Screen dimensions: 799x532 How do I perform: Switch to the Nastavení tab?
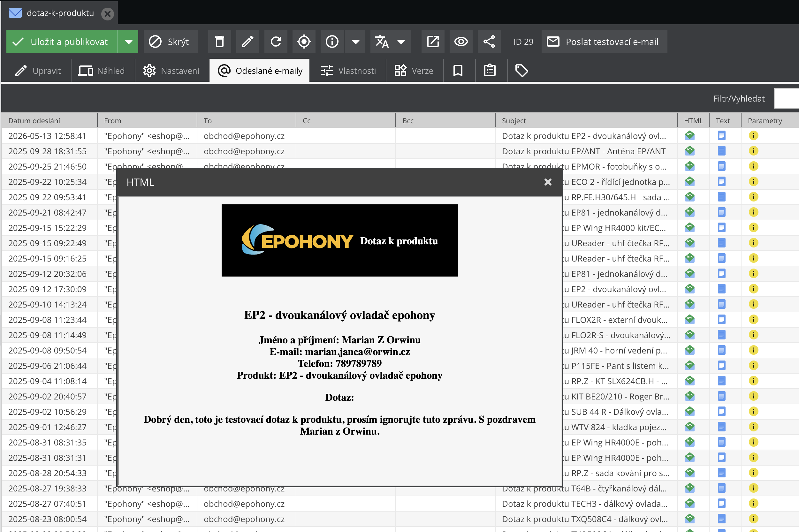click(171, 71)
